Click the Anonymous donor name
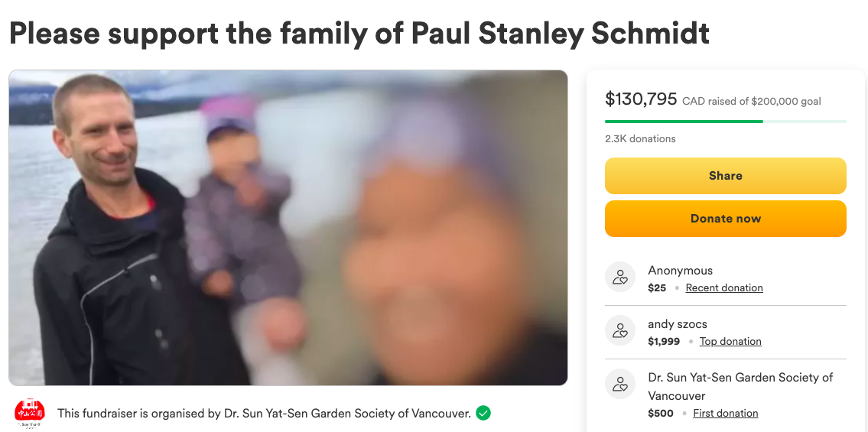The width and height of the screenshot is (868, 432). click(x=680, y=271)
